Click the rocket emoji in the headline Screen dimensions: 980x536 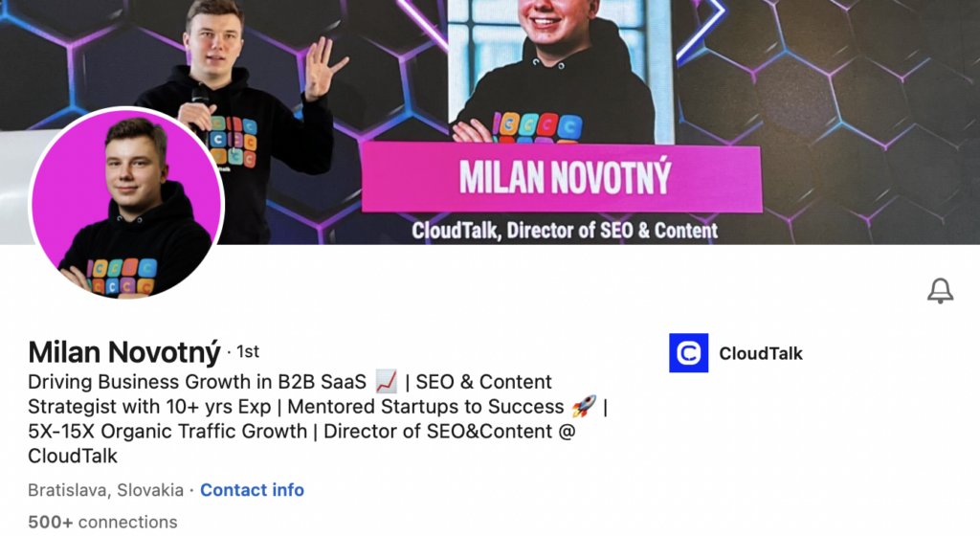(583, 407)
